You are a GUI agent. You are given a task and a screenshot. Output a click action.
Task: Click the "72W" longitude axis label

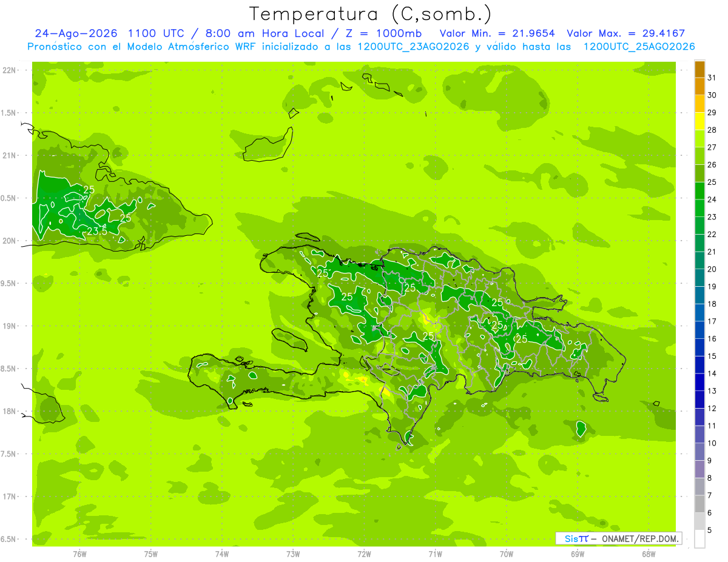364,554
